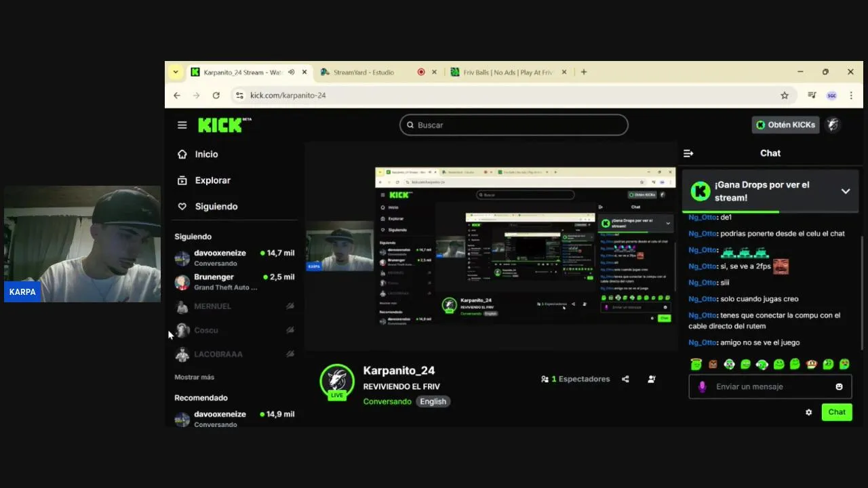The height and width of the screenshot is (488, 868).
Task: Follow the channel with add-user icon
Action: (x=651, y=379)
